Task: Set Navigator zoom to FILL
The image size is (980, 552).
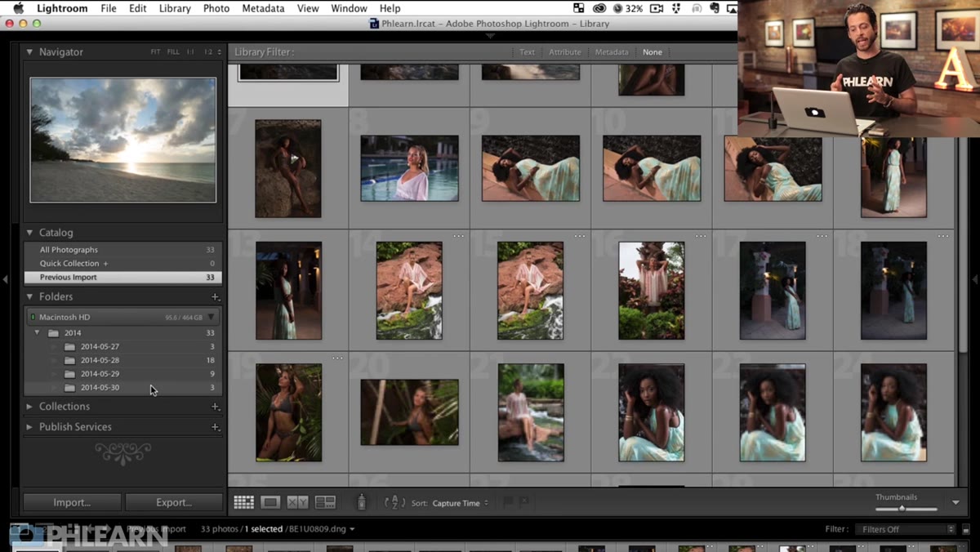Action: 173,51
